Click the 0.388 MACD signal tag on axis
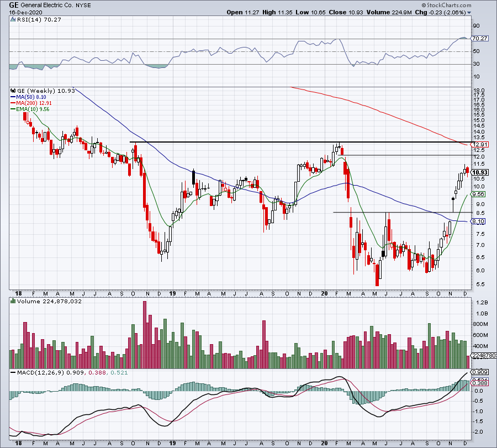The height and width of the screenshot is (448, 497). pos(480,383)
